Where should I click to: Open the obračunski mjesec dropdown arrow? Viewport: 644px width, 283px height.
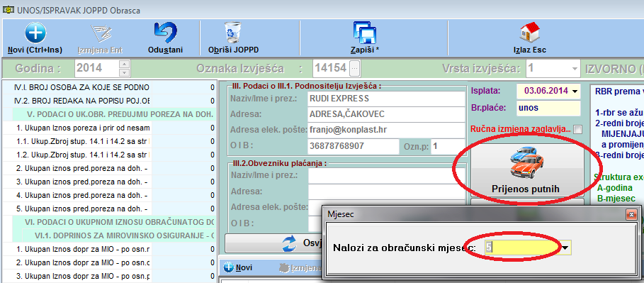(x=565, y=248)
